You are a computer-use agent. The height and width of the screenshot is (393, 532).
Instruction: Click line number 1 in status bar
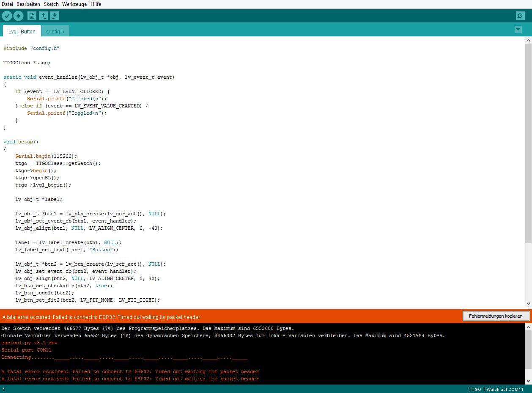[x=4, y=389]
